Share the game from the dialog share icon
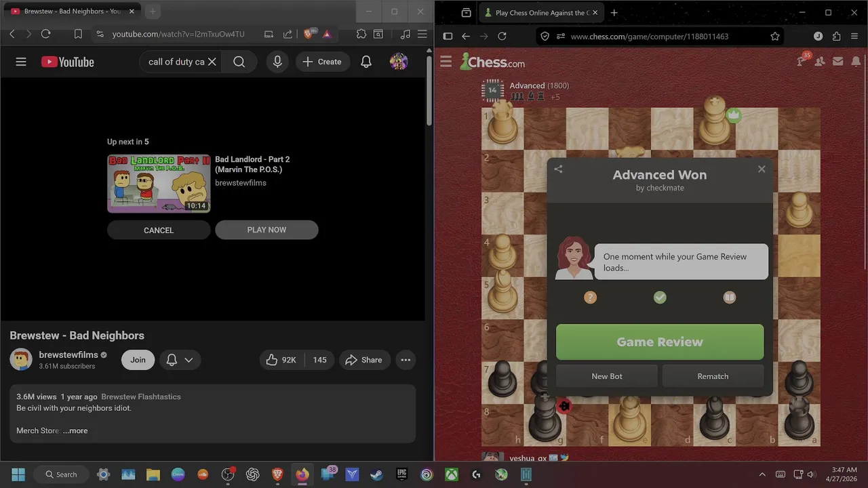The image size is (868, 488). pos(558,169)
